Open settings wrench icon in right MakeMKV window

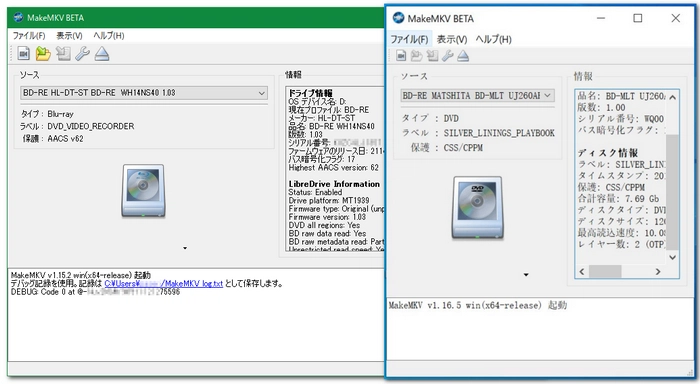pyautogui.click(x=448, y=56)
